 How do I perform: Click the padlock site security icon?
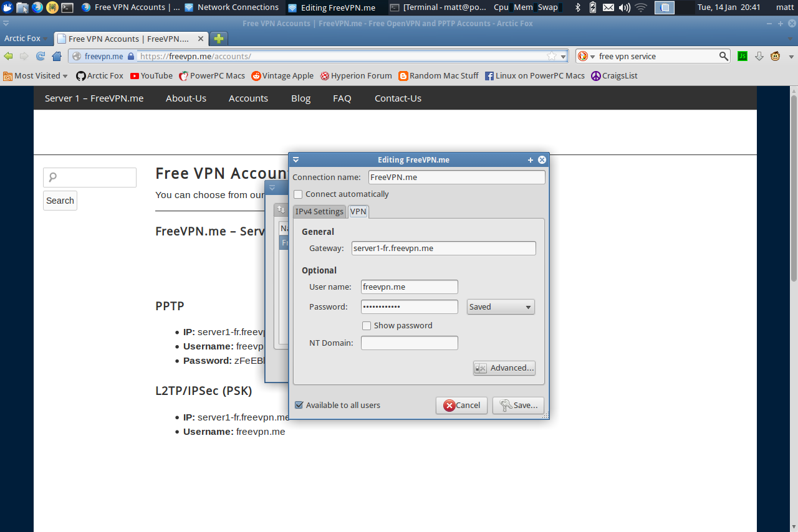click(130, 56)
